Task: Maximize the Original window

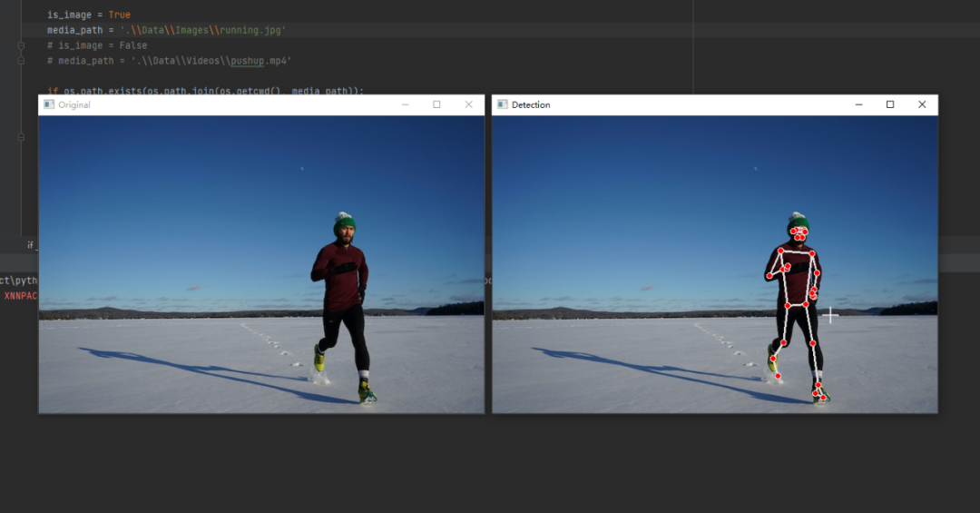Action: point(436,104)
